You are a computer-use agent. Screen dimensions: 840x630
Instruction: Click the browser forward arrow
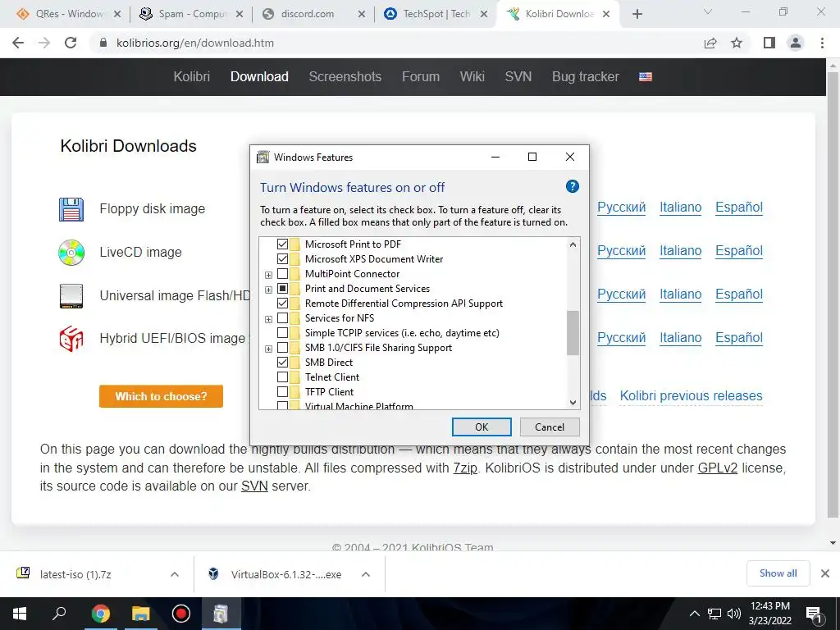tap(44, 43)
